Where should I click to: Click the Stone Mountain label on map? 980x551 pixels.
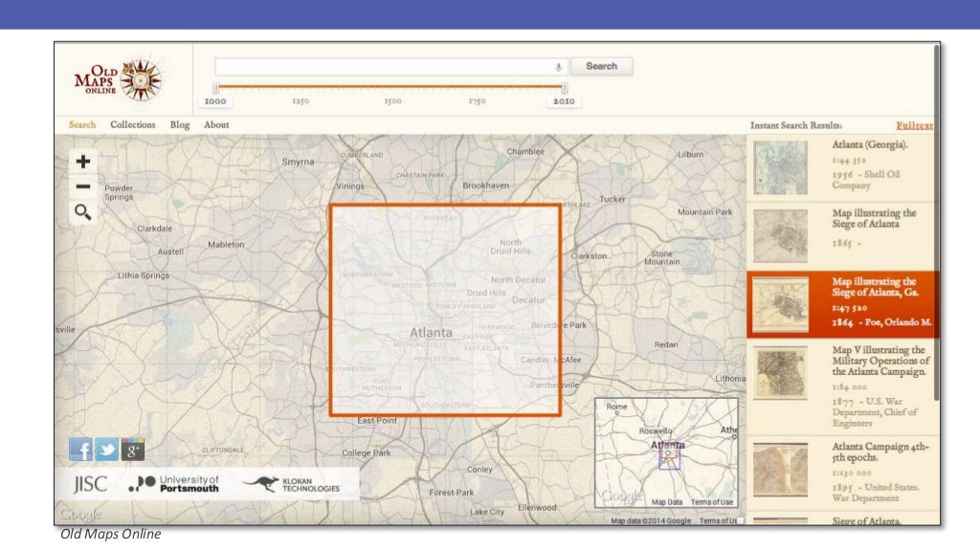(661, 258)
